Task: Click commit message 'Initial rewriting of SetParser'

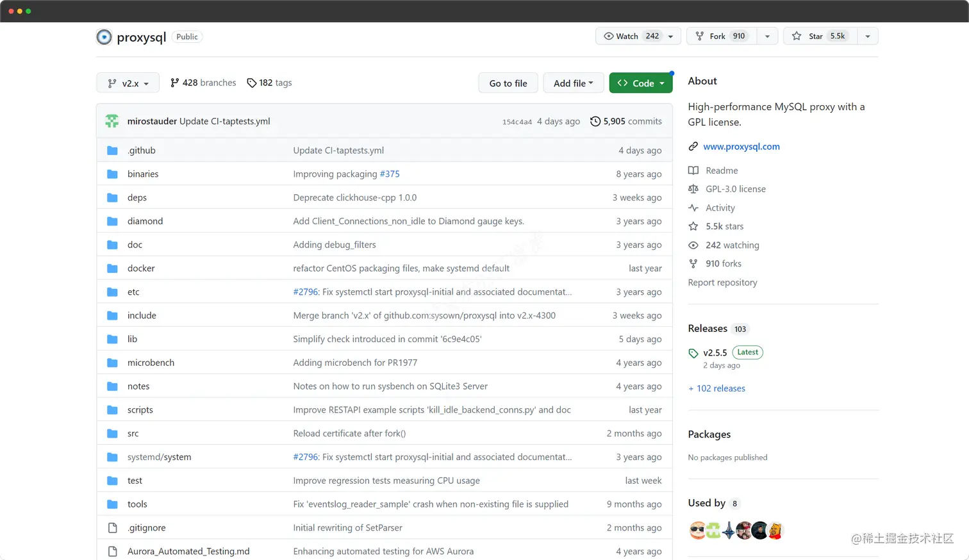Action: [348, 528]
